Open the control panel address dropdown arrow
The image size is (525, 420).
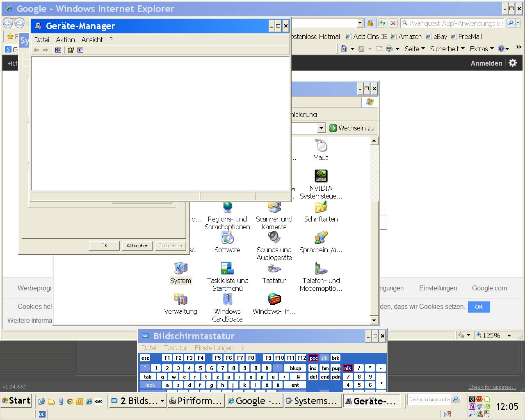tap(321, 128)
